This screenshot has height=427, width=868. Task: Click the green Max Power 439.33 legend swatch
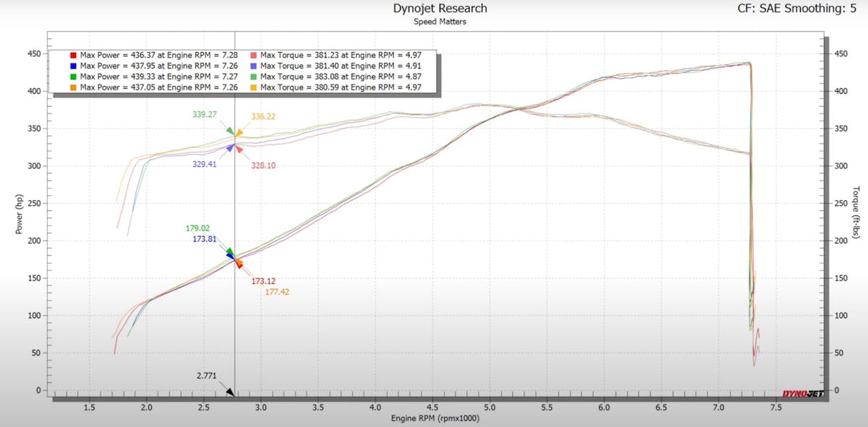click(x=73, y=77)
